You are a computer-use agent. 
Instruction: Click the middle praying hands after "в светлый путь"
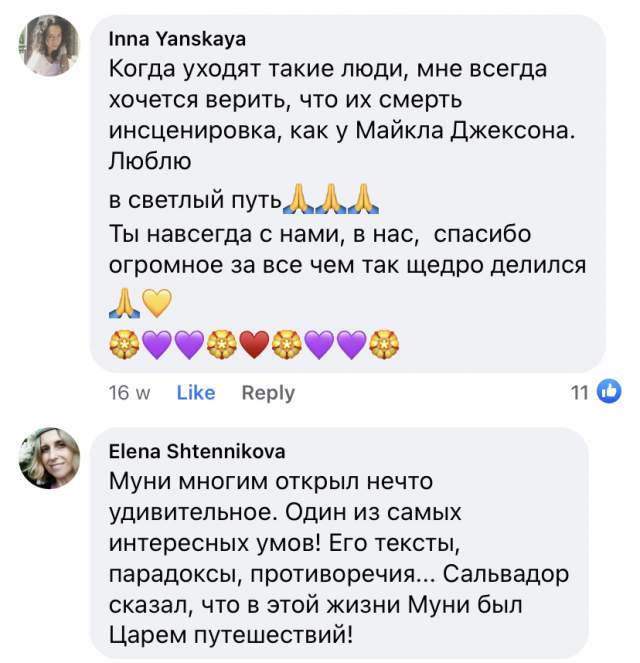point(331,198)
